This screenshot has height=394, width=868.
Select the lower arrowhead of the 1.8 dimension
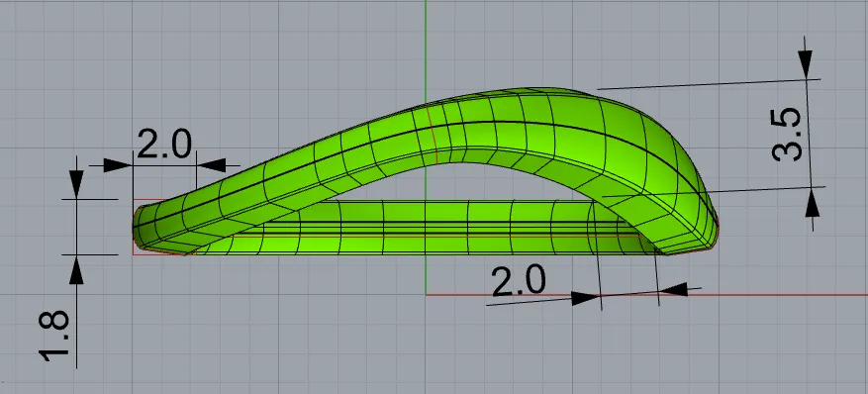pyautogui.click(x=76, y=270)
